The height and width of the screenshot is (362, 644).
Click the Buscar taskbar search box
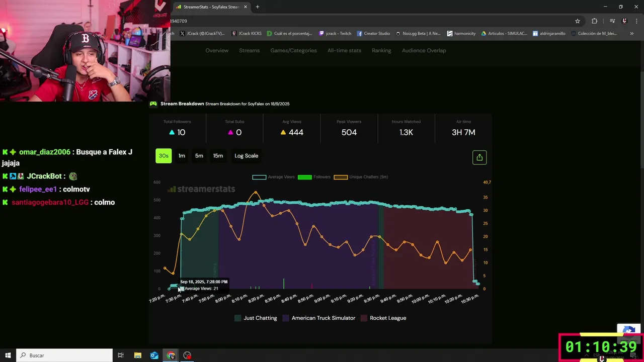[64, 355]
